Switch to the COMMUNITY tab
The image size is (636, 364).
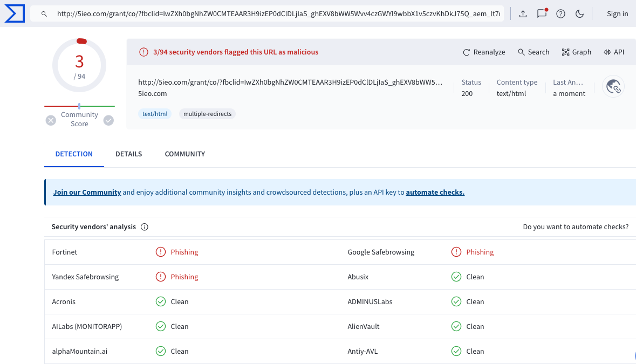(185, 154)
